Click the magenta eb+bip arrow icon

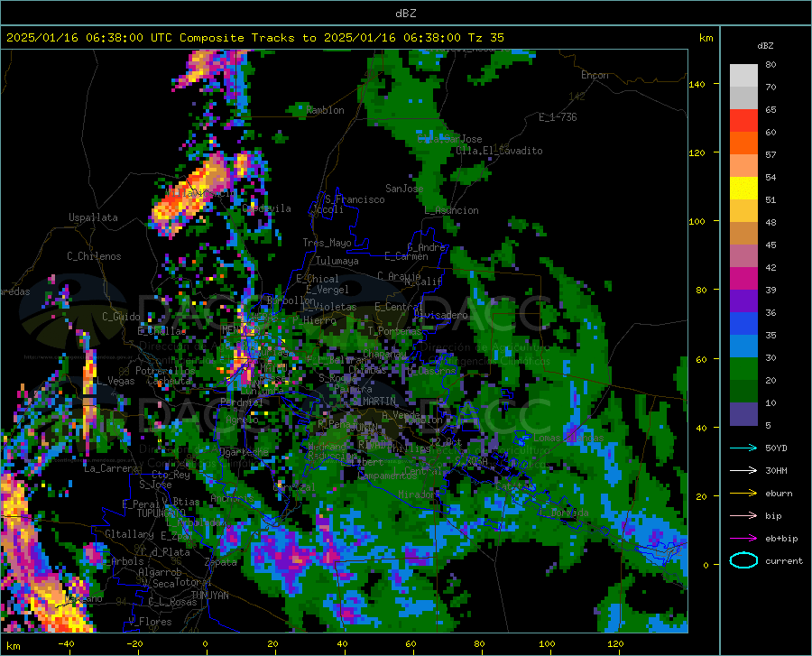click(x=743, y=538)
